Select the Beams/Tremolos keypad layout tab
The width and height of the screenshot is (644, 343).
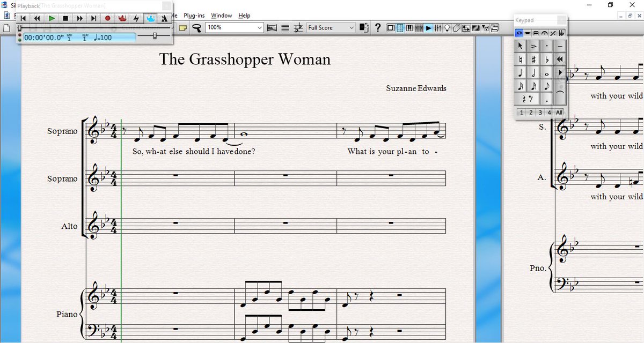(536, 33)
